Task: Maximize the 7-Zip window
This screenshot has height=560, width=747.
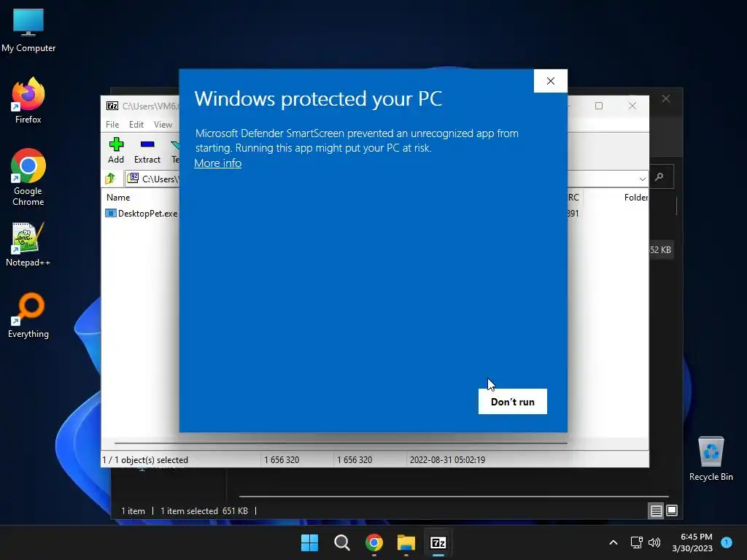Action: [x=599, y=106]
